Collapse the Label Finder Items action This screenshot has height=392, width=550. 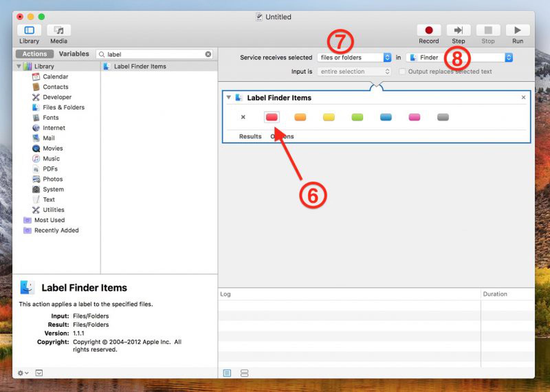(x=228, y=98)
